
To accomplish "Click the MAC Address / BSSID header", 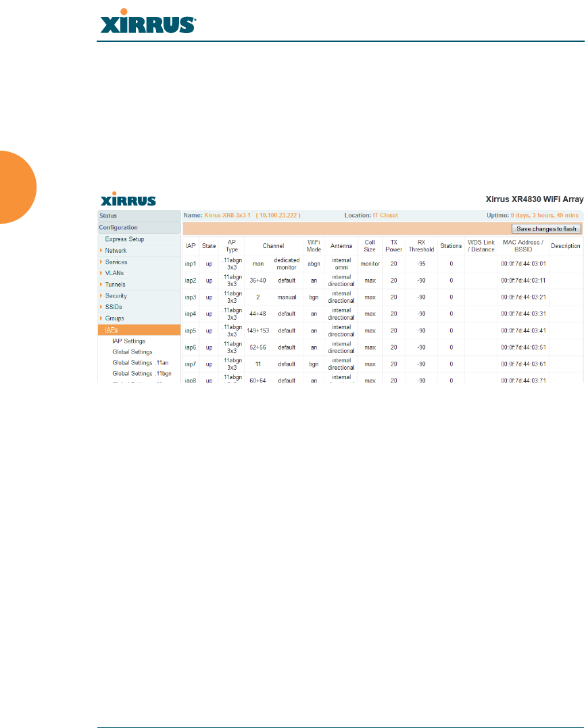I will 523,246.
